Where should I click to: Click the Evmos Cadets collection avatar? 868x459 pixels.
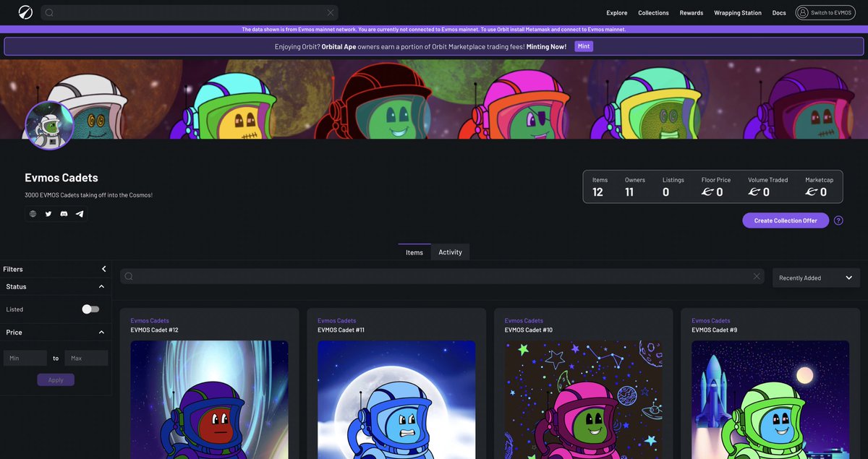[x=49, y=126]
